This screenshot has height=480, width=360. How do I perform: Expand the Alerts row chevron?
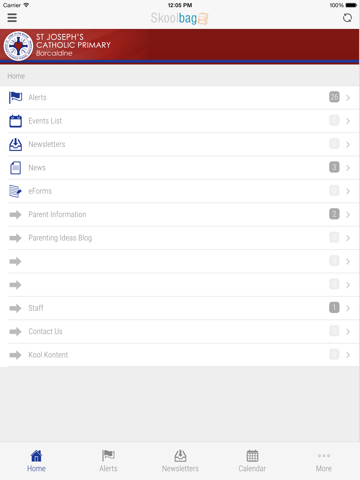348,98
